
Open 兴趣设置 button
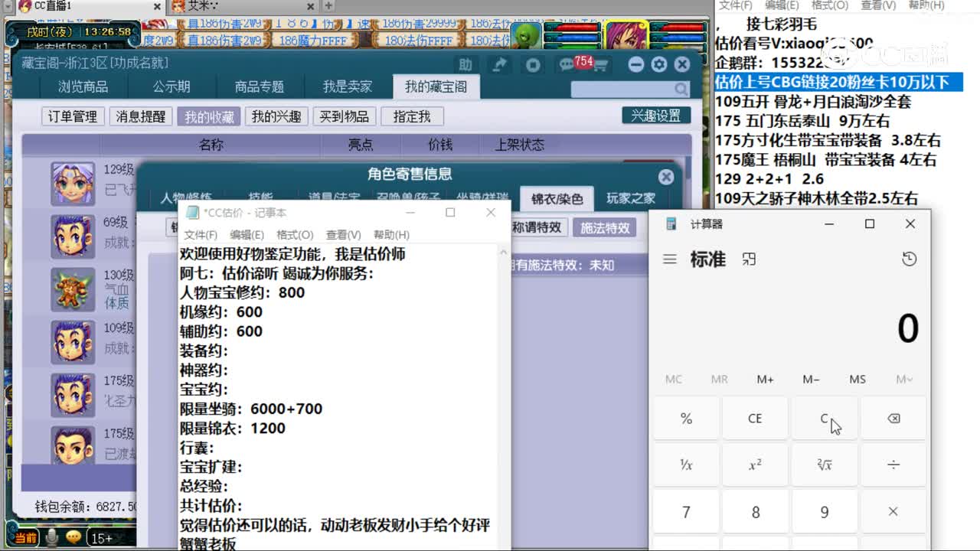point(656,116)
